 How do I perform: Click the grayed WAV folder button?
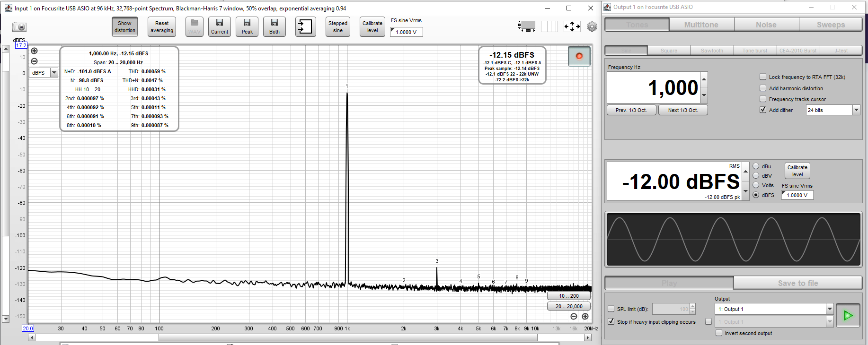tap(194, 26)
